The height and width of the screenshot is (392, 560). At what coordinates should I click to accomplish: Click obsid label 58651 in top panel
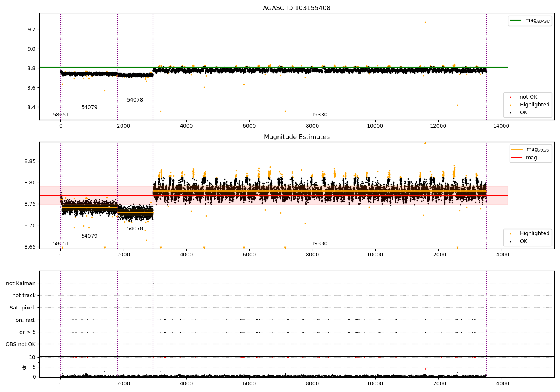tap(61, 115)
